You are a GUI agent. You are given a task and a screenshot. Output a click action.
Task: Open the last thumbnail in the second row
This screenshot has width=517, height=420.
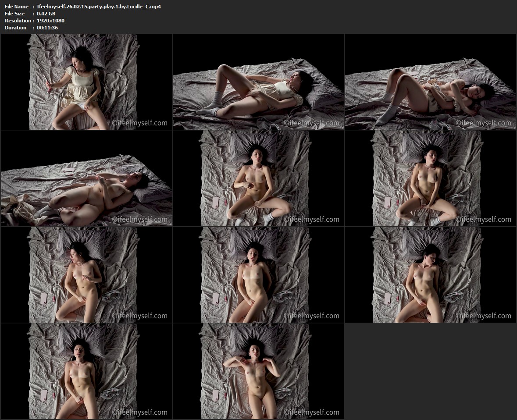pyautogui.click(x=430, y=178)
